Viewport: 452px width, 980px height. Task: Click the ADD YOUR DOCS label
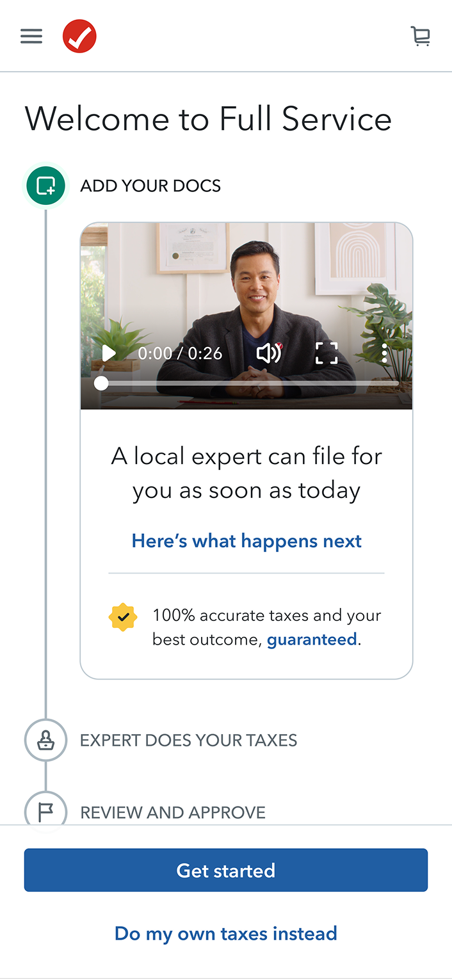pos(150,186)
